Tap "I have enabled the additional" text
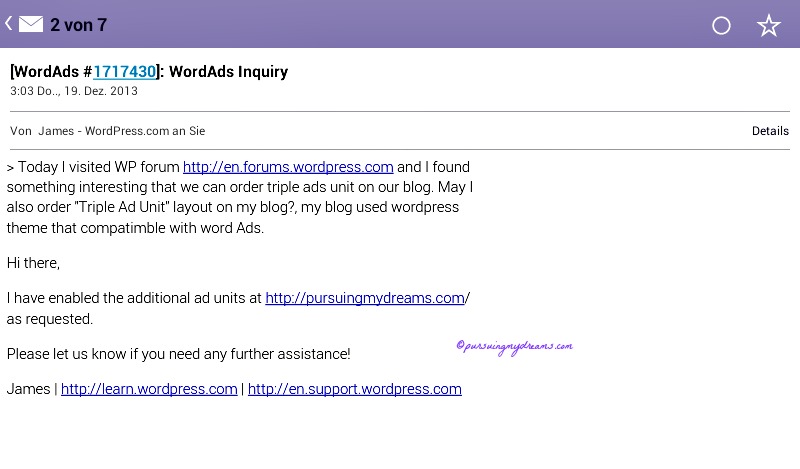This screenshot has width=800, height=469. (133, 298)
